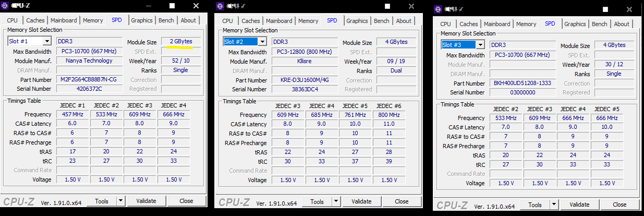Expand Tools dropdown arrow in Slot #3 window
This screenshot has height=216, width=644.
click(x=554, y=205)
